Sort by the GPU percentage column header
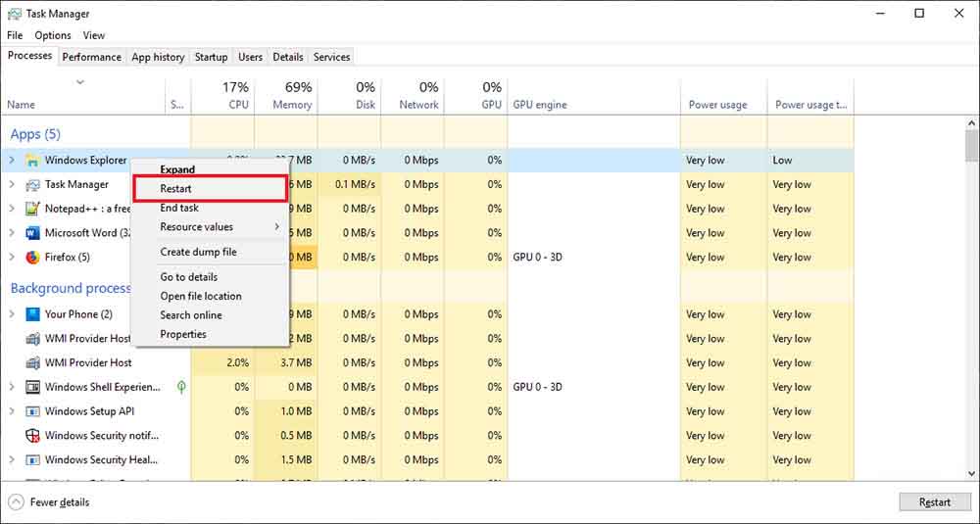 click(475, 96)
